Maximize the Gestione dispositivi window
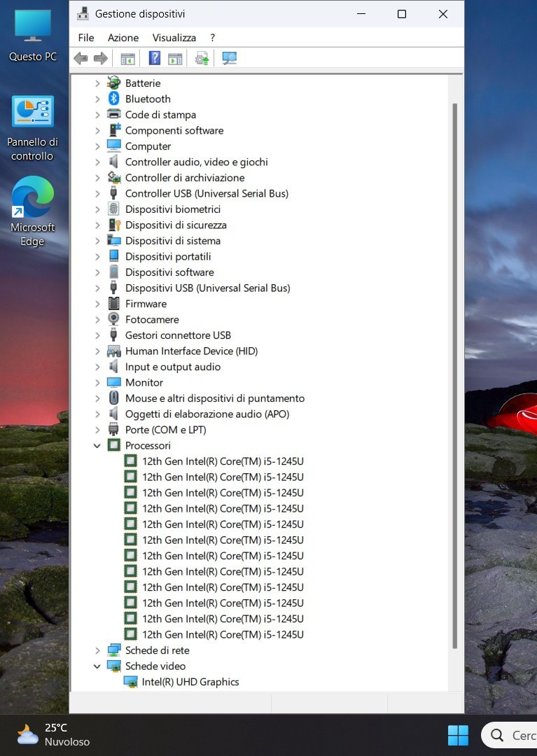The height and width of the screenshot is (756, 537). tap(402, 14)
